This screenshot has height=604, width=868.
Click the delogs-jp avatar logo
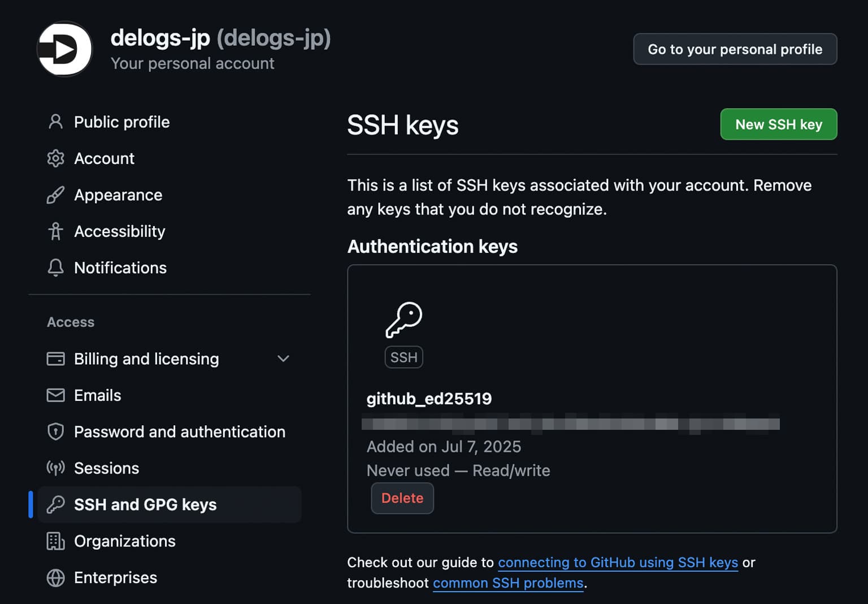point(64,49)
